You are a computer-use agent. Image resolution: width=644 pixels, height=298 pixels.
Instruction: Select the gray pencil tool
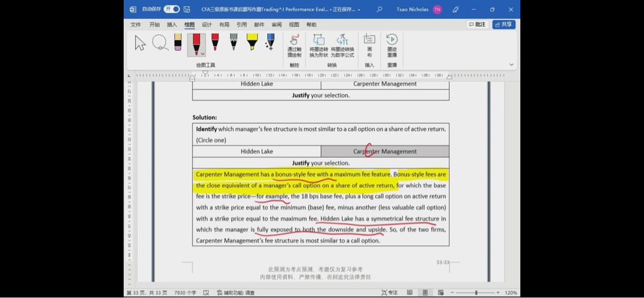pos(233,42)
